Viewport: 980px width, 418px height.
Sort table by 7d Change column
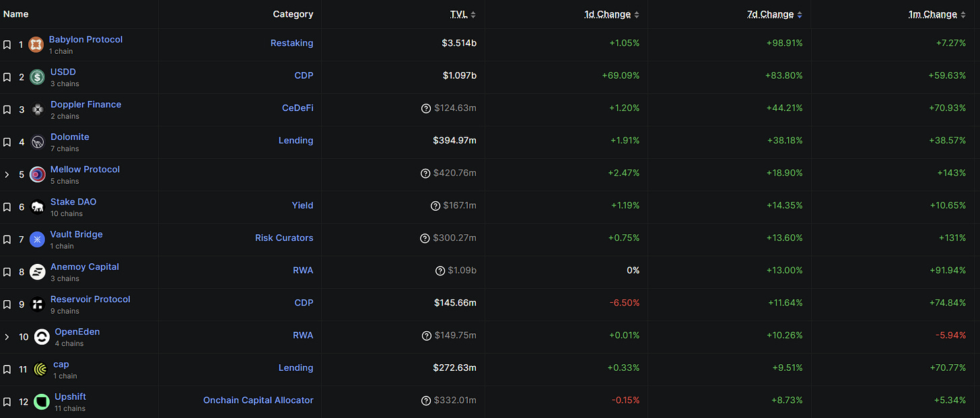[775, 14]
